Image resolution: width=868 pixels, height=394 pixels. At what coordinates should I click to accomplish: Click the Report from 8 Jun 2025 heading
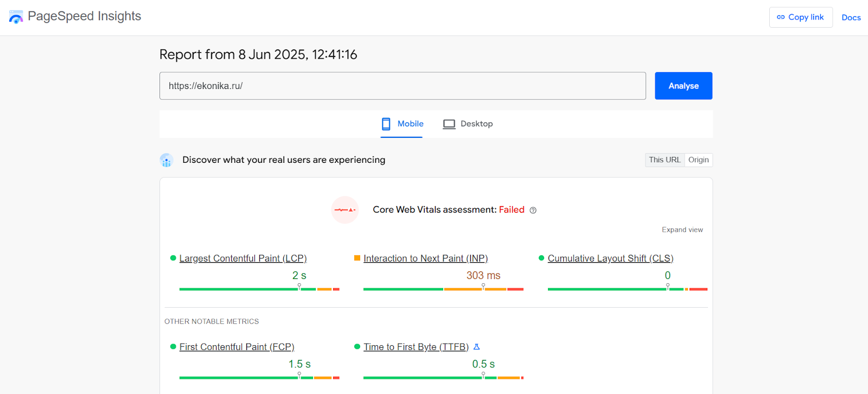258,55
